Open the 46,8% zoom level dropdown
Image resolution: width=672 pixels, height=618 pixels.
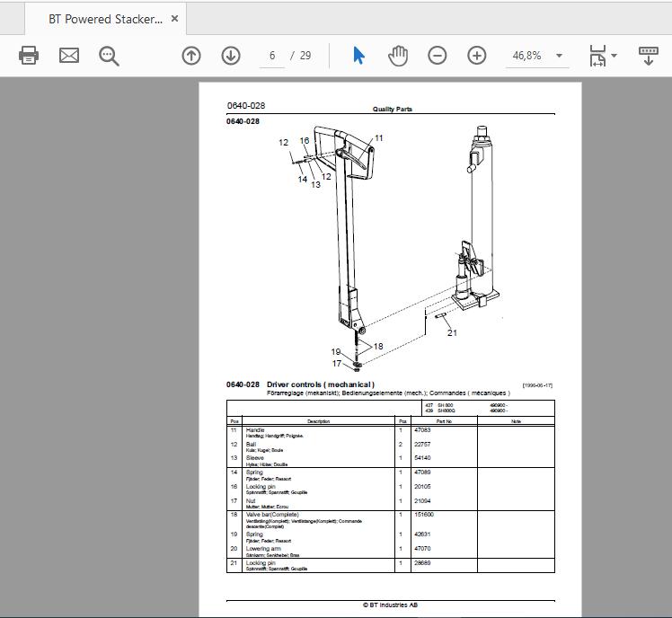(559, 56)
